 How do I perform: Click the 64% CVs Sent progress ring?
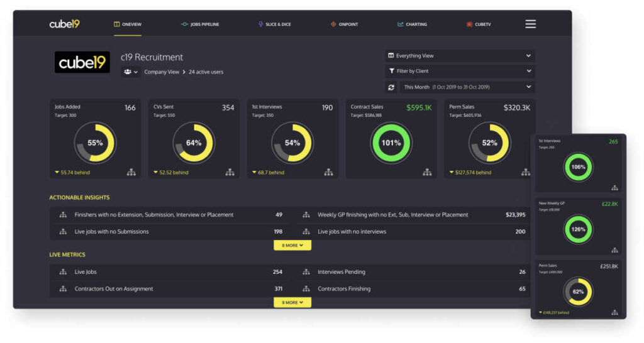[194, 143]
